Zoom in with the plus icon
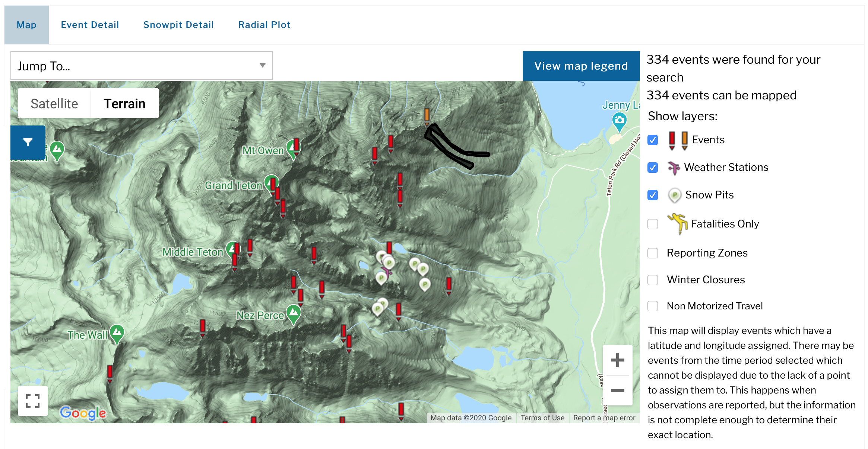868x449 pixels. (617, 360)
